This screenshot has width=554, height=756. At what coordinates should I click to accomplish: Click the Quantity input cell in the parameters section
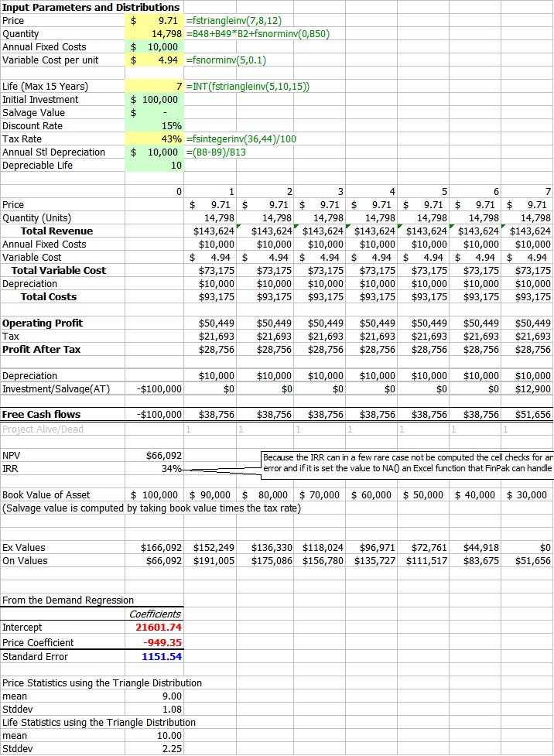click(x=156, y=34)
